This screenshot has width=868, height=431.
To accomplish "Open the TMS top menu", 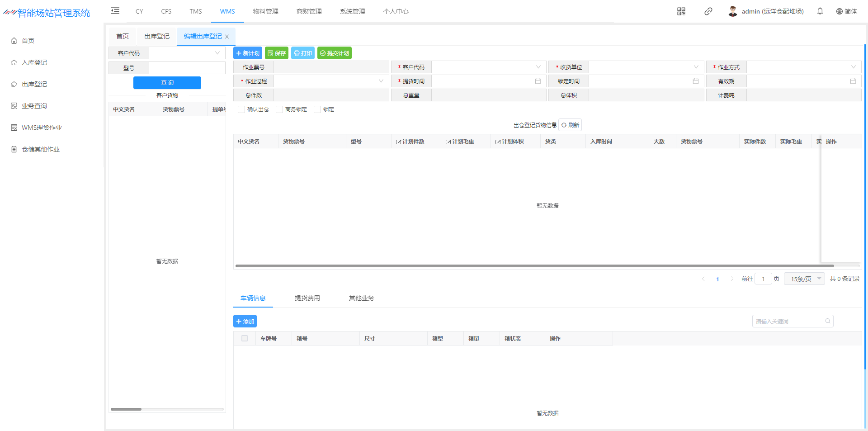I will (196, 11).
